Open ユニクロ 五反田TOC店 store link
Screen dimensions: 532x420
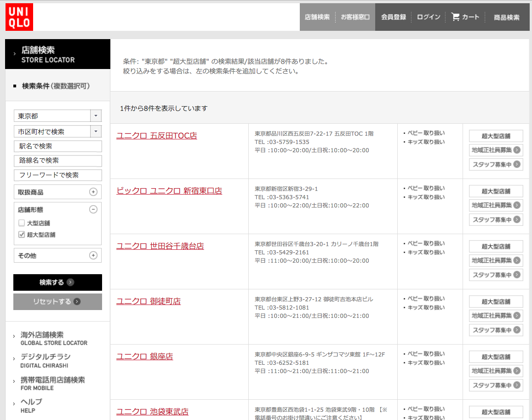tap(157, 136)
